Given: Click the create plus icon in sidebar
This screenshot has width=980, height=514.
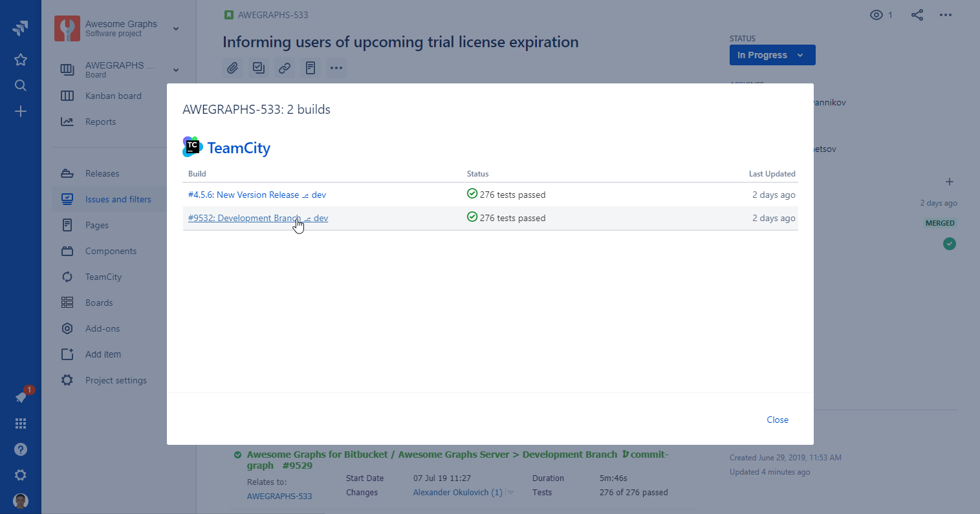Looking at the screenshot, I should (21, 112).
